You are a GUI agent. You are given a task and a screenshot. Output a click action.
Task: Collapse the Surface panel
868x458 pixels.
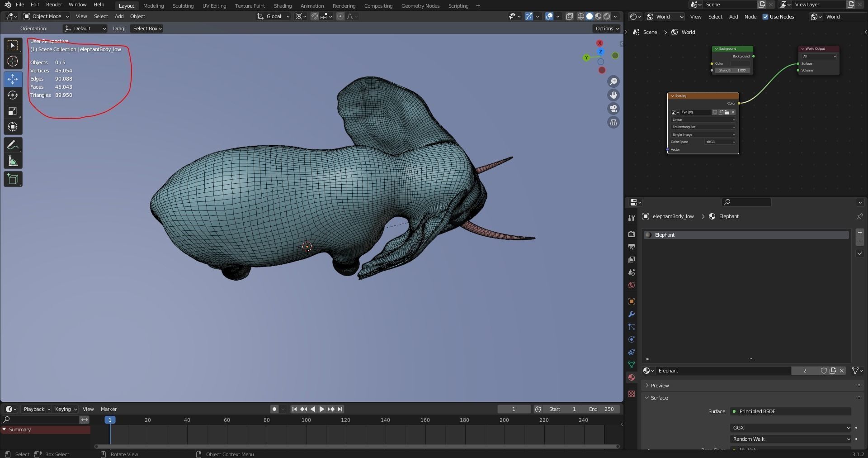coord(659,398)
